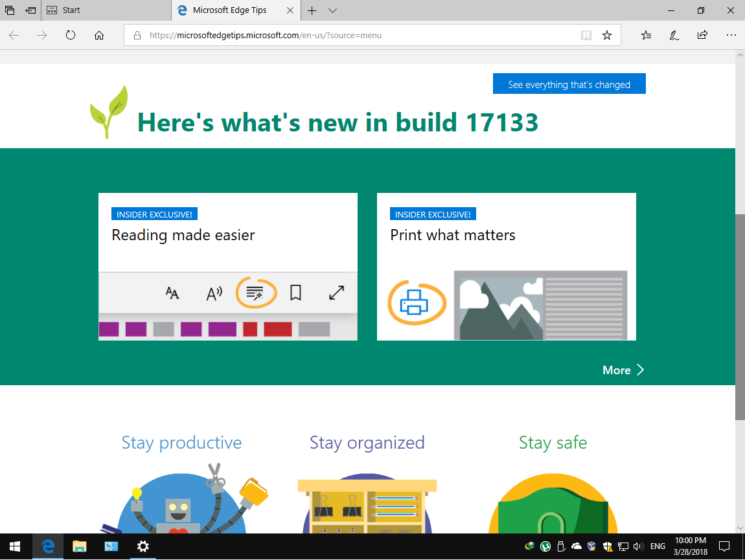Open the Action Center notifications

pos(724,546)
